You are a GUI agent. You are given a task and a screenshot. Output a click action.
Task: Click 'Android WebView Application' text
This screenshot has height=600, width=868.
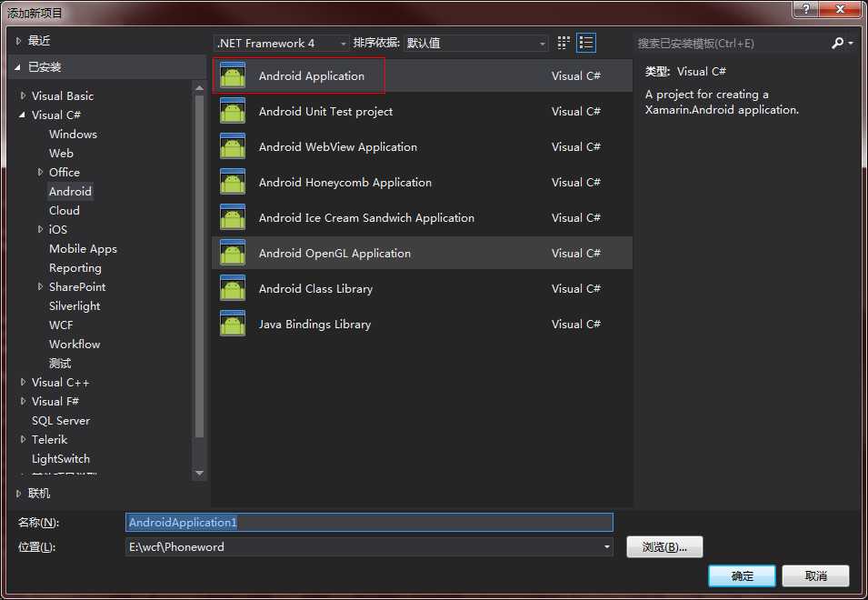point(338,146)
